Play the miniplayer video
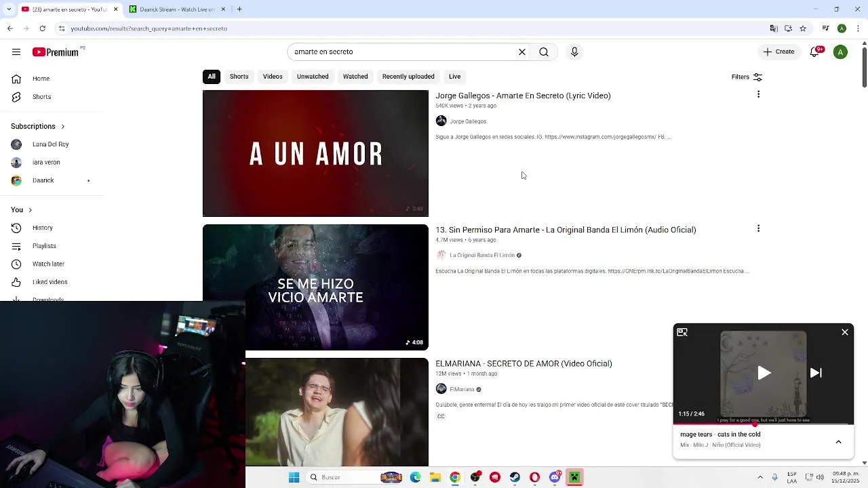The image size is (868, 488). click(x=764, y=373)
